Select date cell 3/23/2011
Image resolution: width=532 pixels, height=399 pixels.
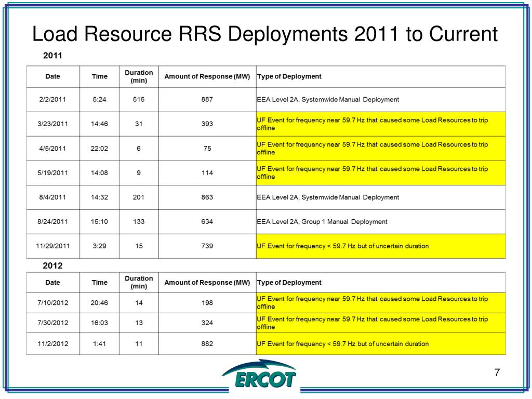[52, 124]
